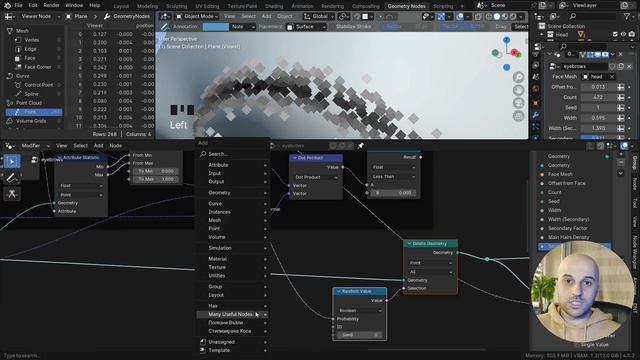Open the node editor Node menu
Viewport: 640px width, 360px height.
click(116, 146)
